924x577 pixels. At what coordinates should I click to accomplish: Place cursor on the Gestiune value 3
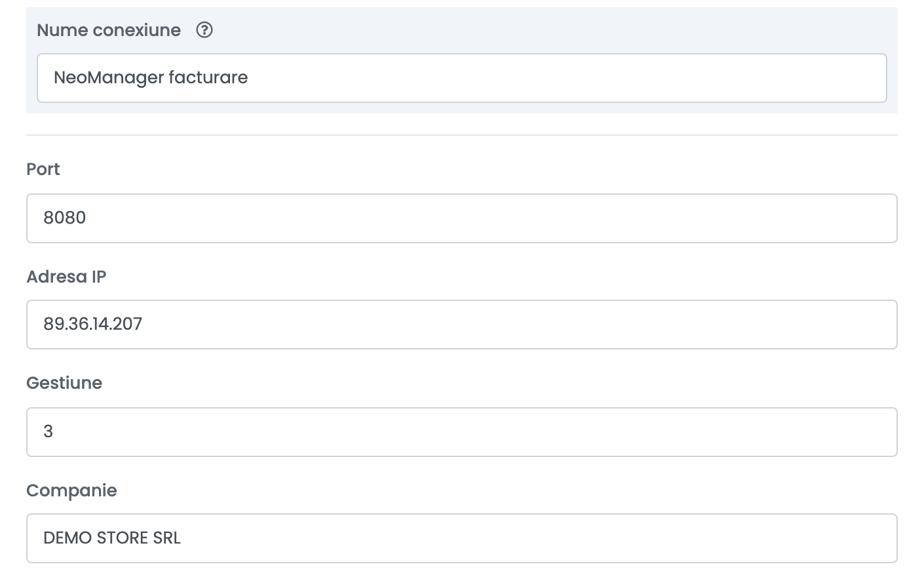click(48, 431)
